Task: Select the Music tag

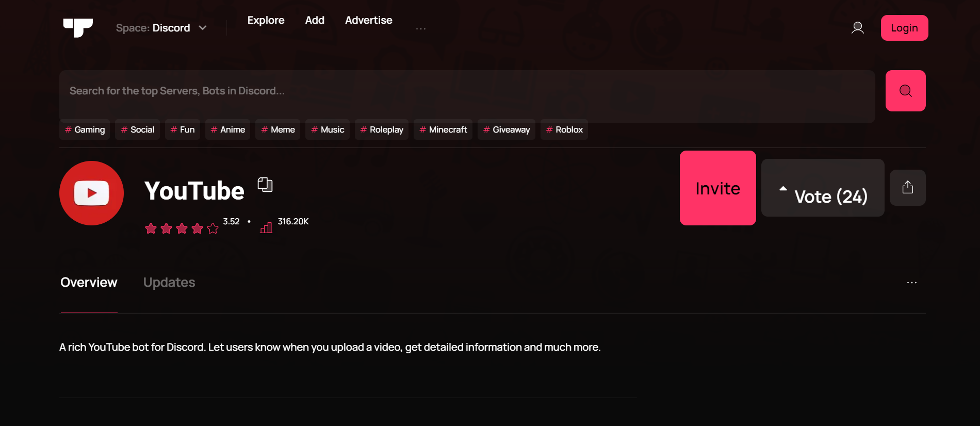Action: click(x=328, y=129)
